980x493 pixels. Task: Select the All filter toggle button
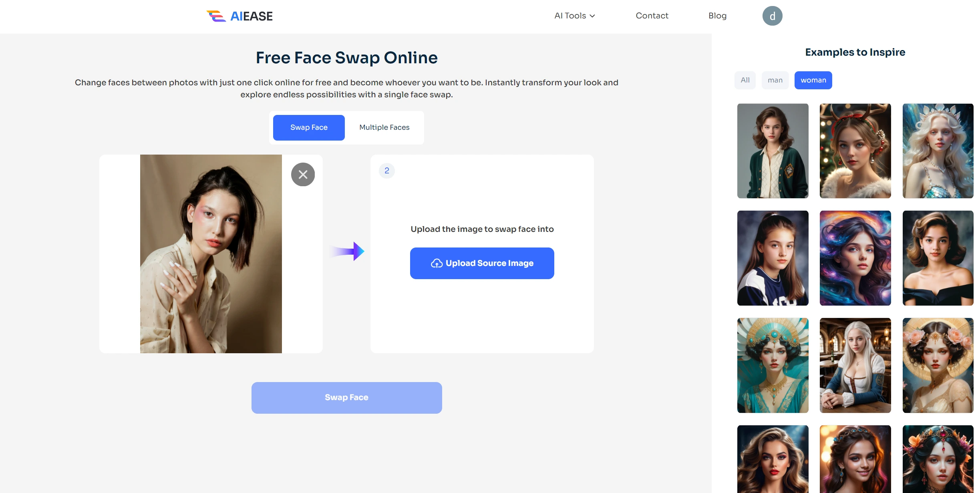(x=745, y=79)
